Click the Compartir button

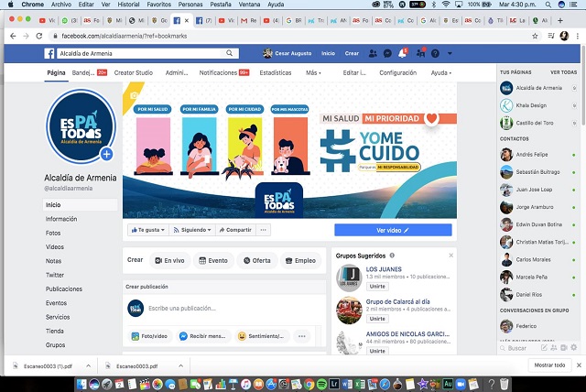tap(235, 230)
